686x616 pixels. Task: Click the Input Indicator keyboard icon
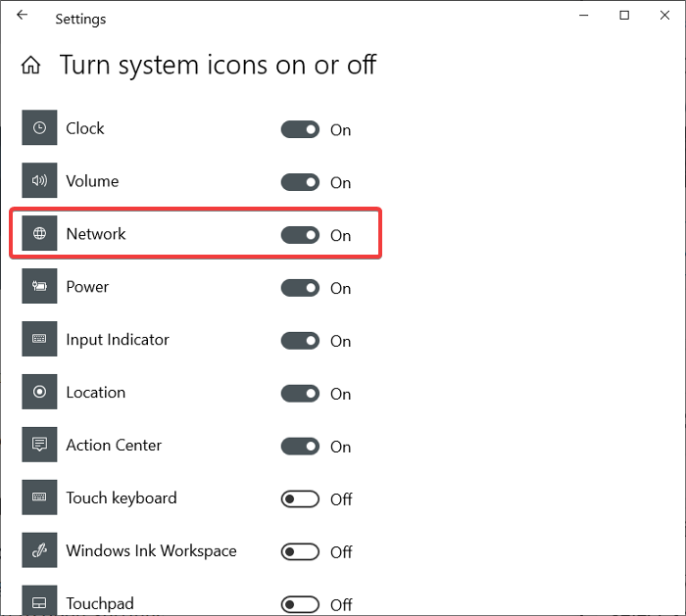tap(39, 340)
